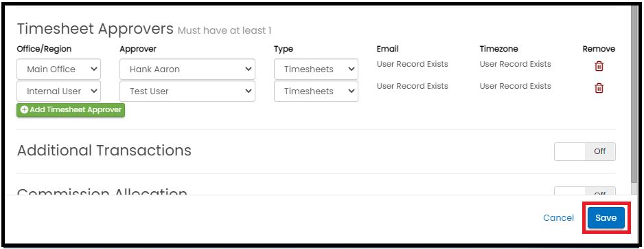Expand the Test User approver dropdown
The width and height of the screenshot is (644, 249).
(187, 91)
